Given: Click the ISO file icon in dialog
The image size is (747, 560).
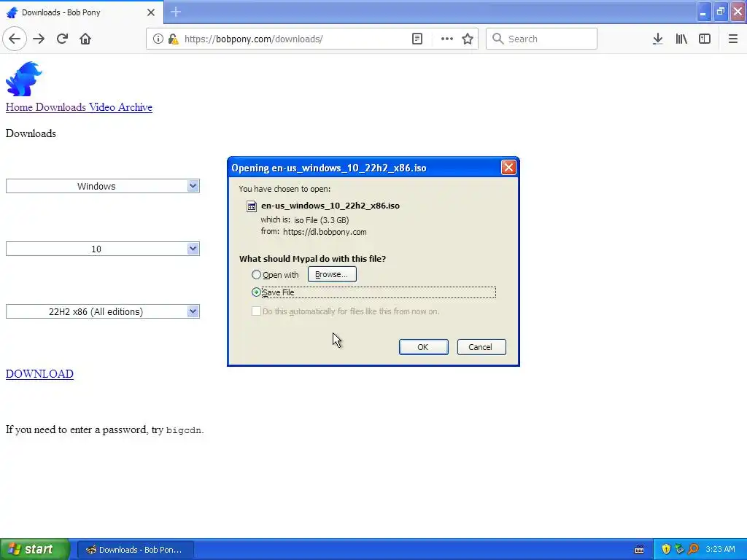Looking at the screenshot, I should coord(251,206).
